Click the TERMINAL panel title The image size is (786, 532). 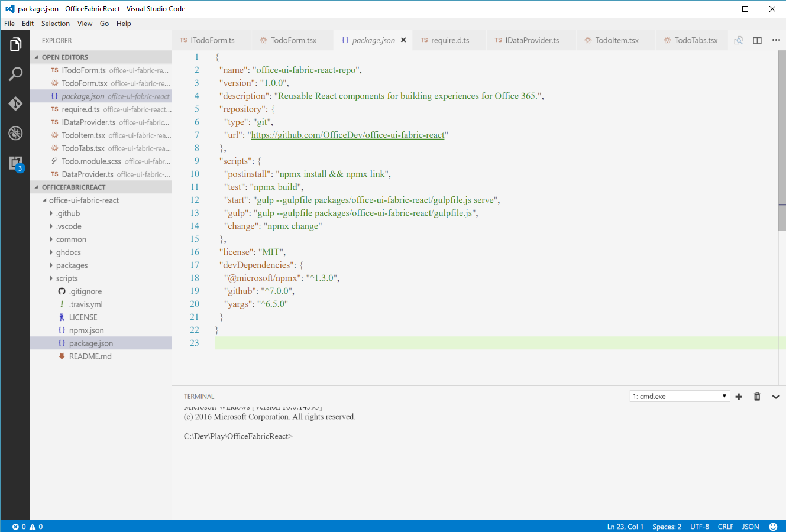click(x=199, y=397)
